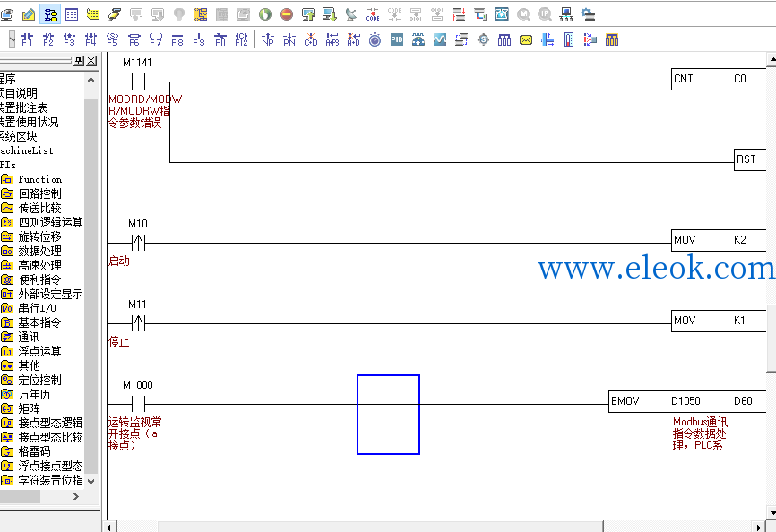
Task: Select the F8 horizontal line tool
Action: 177,39
